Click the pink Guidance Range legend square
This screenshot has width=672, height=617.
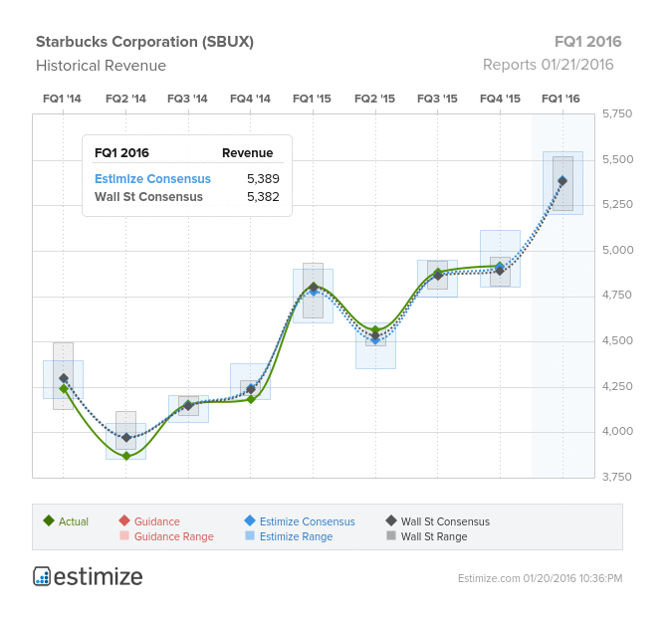(x=124, y=535)
